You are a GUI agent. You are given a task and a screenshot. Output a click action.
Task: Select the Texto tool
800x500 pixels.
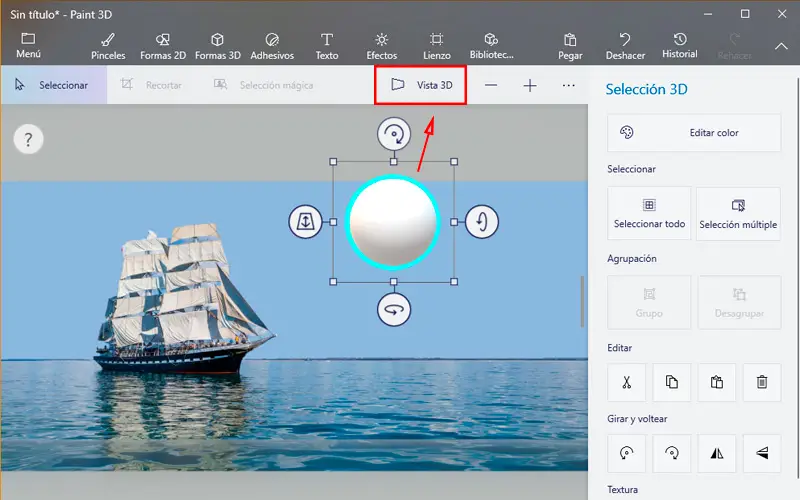click(327, 46)
